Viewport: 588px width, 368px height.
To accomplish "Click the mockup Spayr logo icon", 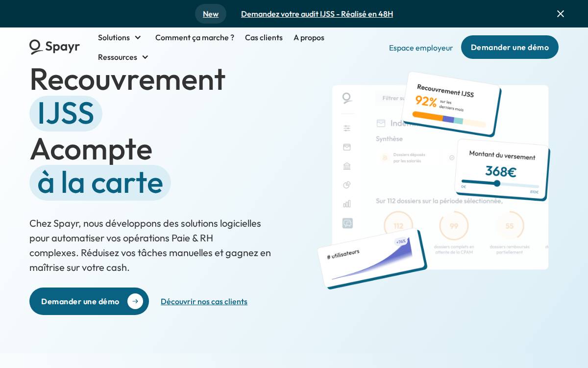I will pos(347,98).
